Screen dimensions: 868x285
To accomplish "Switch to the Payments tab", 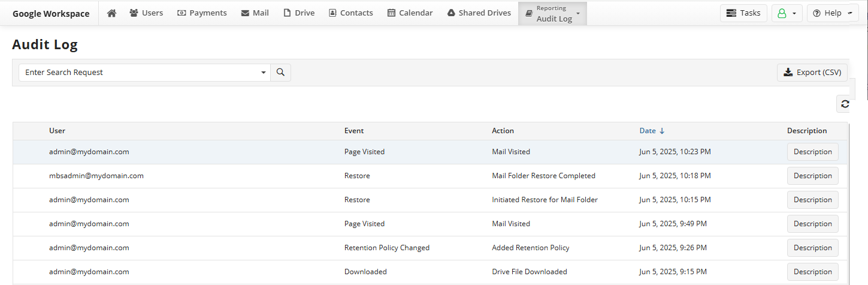I will tap(202, 13).
